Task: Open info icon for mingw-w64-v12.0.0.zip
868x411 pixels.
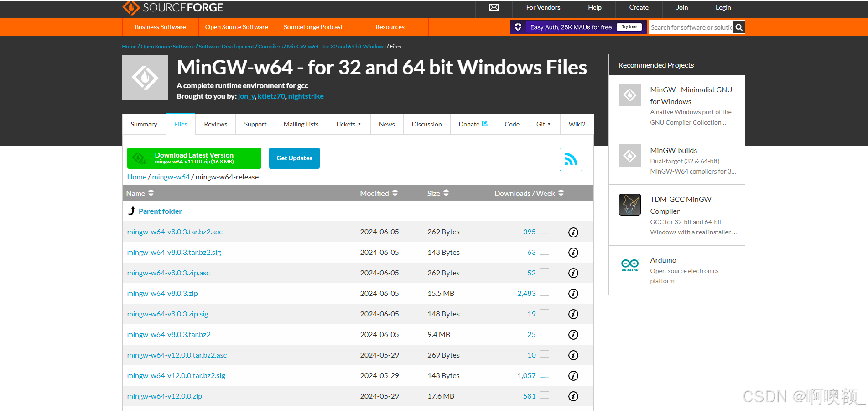Action: tap(573, 396)
